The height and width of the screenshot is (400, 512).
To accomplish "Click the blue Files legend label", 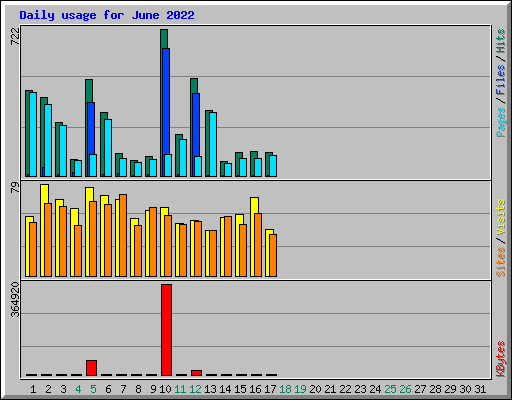I will coord(500,80).
